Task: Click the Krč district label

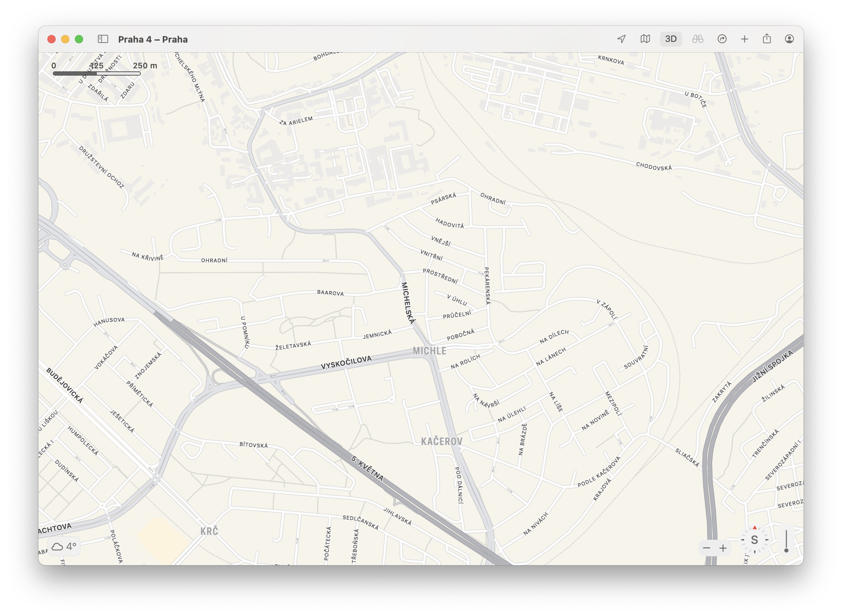Action: [209, 531]
